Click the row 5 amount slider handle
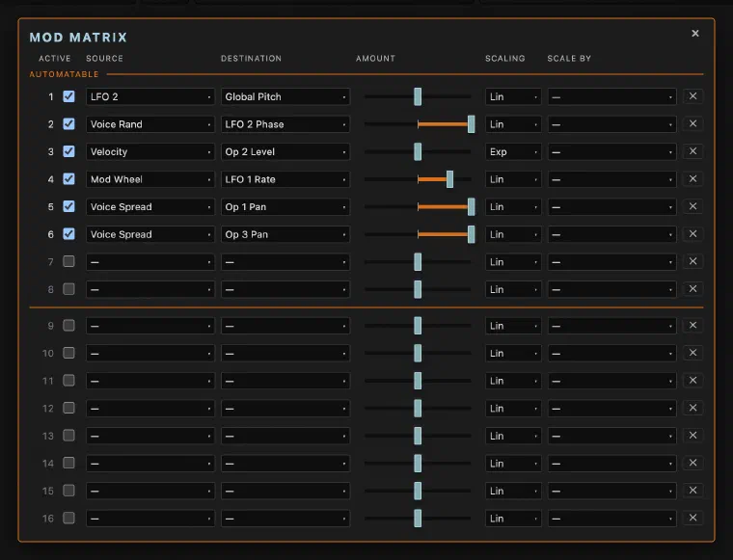This screenshot has height=560, width=733. pyautogui.click(x=472, y=207)
